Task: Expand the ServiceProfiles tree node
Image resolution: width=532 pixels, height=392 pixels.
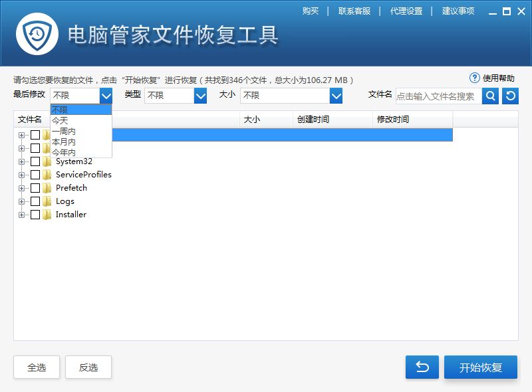Action: point(21,175)
